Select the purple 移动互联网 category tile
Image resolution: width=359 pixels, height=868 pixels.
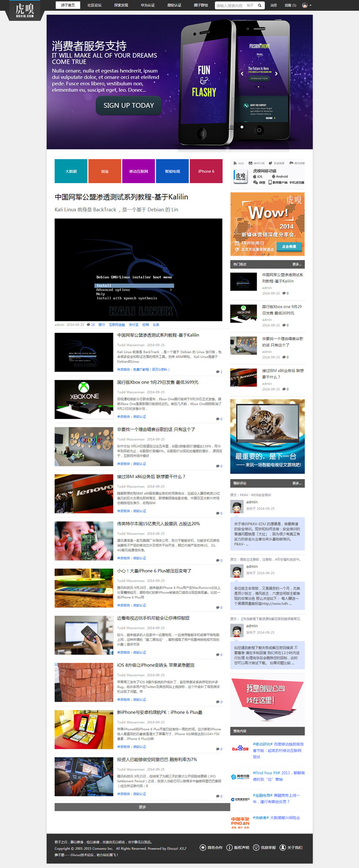[x=139, y=171]
